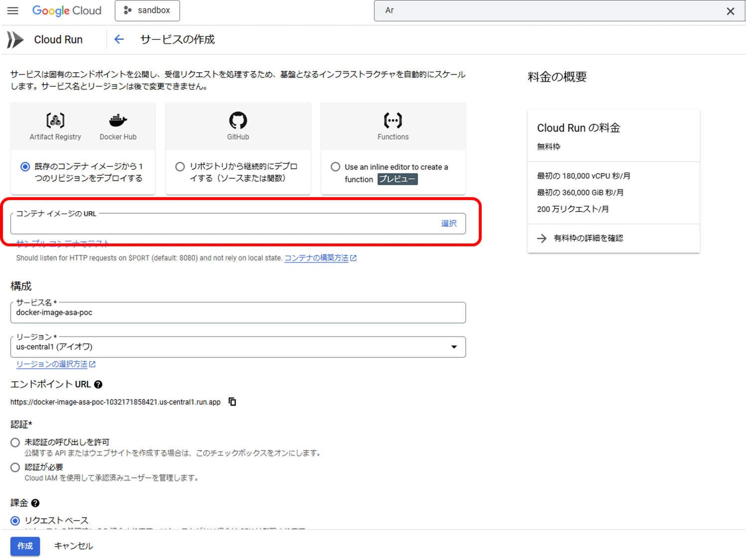Select 未認証の呼び出しを許可 radio button

15,443
